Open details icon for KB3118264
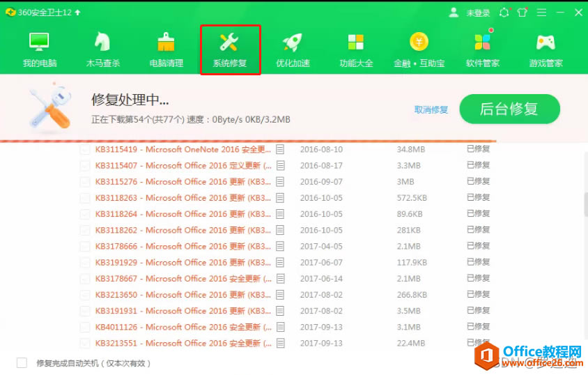 pos(280,214)
